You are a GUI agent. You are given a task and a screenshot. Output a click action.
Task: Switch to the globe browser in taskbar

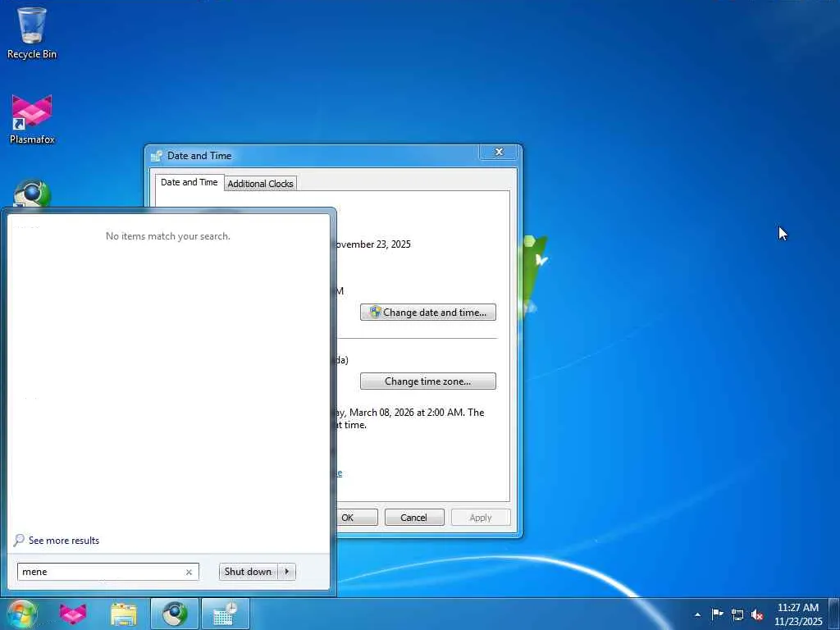(x=175, y=614)
